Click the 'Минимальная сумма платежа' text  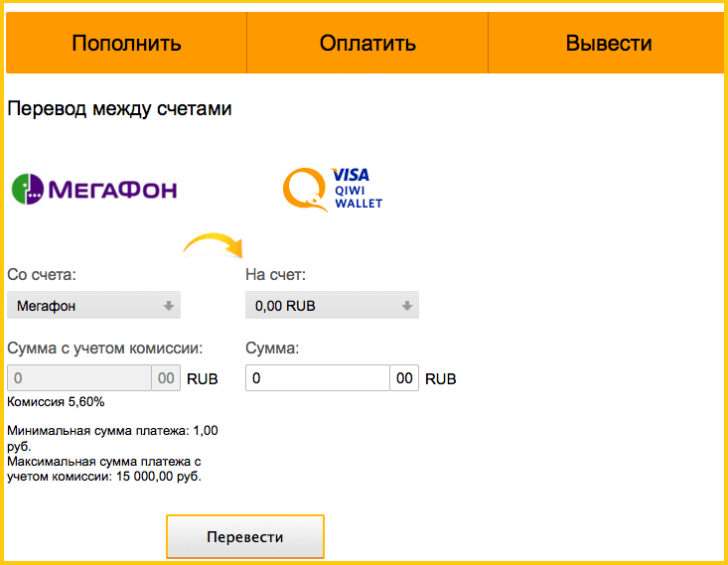coord(112,438)
